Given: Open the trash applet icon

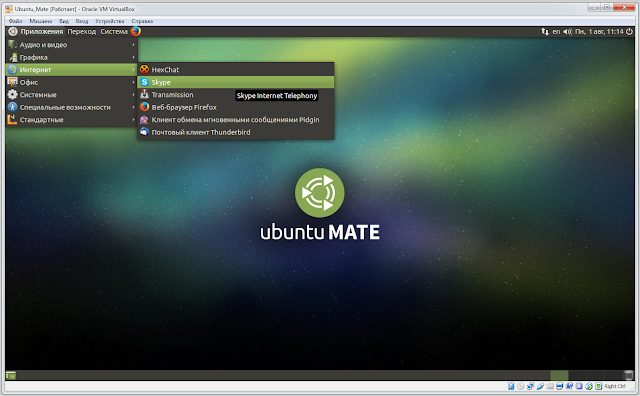Looking at the screenshot, I should click(x=629, y=375).
